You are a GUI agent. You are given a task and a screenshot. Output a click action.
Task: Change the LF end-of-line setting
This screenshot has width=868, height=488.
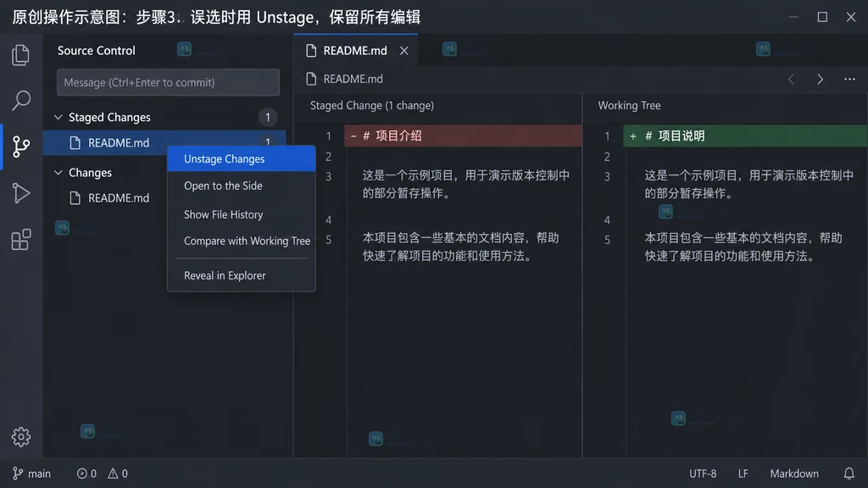(x=743, y=474)
